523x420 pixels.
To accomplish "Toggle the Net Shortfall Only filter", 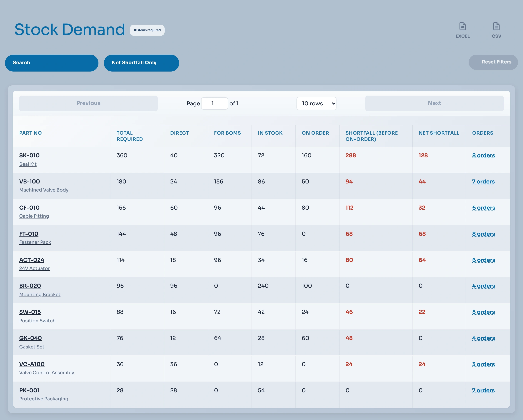I will click(x=141, y=63).
